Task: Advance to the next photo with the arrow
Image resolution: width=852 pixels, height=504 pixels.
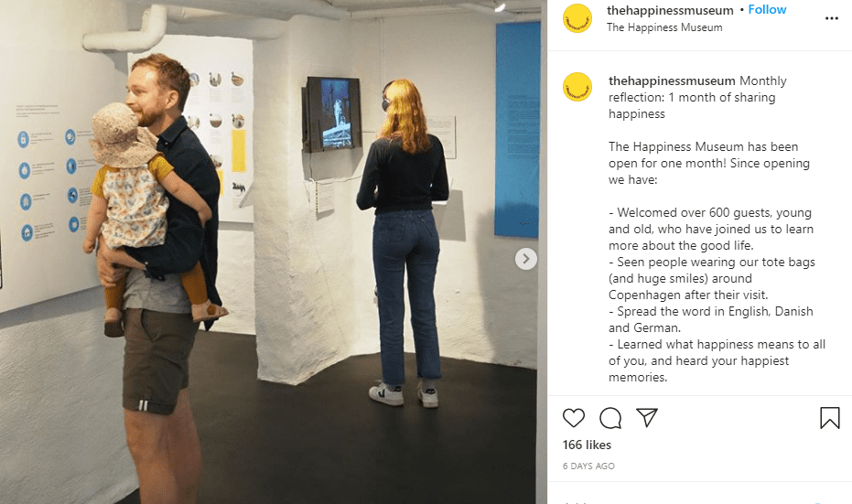Action: coord(525,259)
